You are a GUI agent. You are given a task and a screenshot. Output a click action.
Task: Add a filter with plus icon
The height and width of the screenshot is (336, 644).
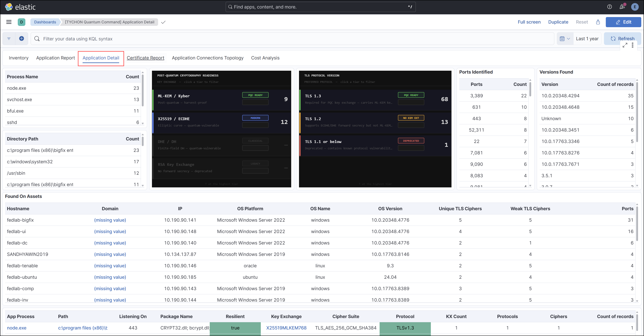(22, 39)
